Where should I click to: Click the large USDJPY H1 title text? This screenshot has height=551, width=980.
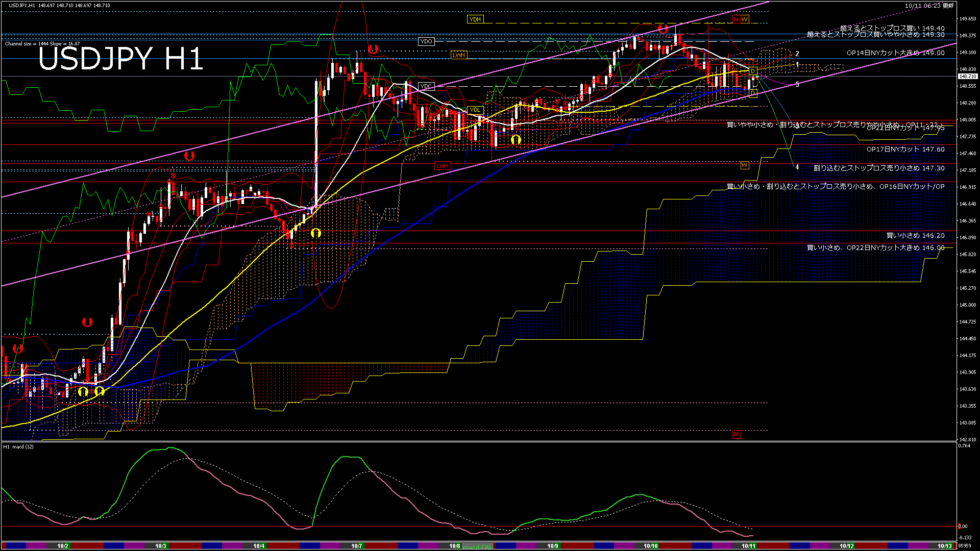(x=120, y=59)
